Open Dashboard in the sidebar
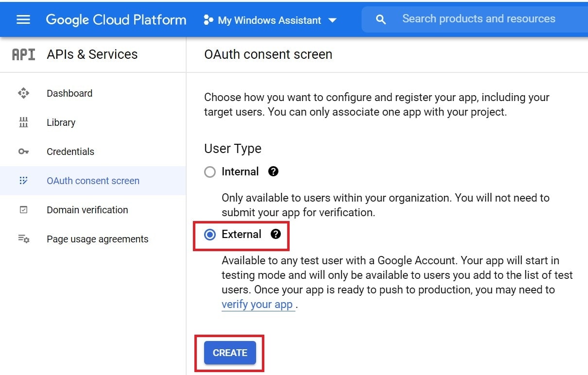Screen dimensions: 588x375 [69, 93]
